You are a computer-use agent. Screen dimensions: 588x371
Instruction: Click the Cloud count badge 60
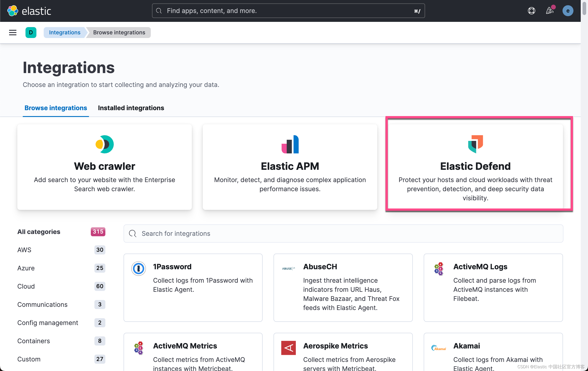(x=100, y=286)
